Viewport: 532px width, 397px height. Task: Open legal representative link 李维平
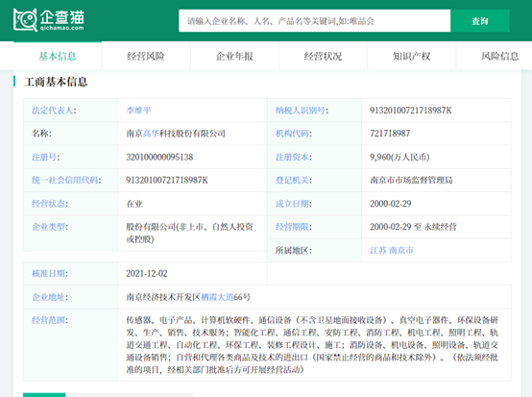pyautogui.click(x=138, y=111)
